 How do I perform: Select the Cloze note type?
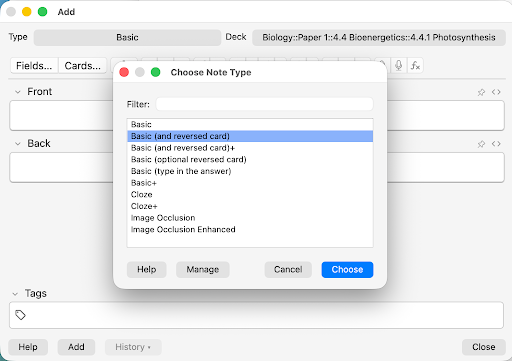250,194
